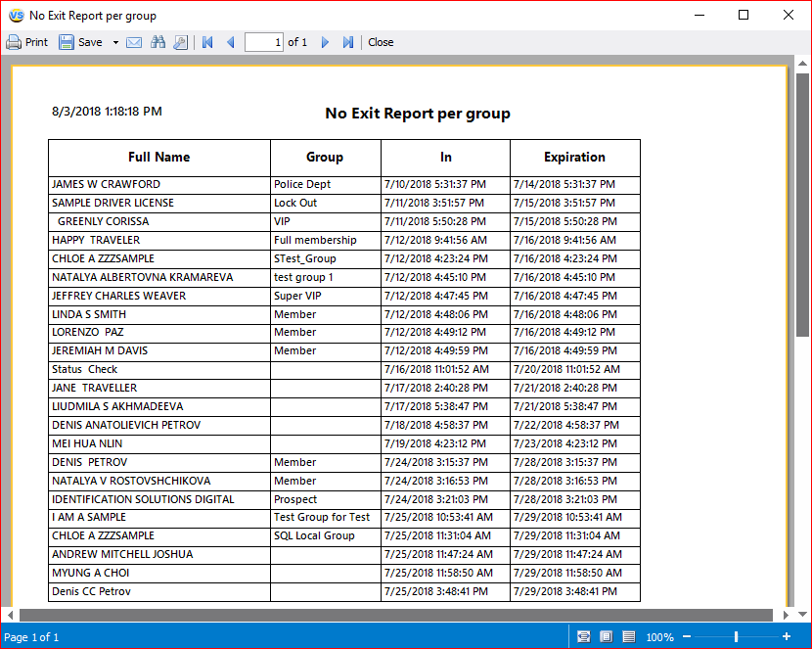Click horizontal scrollbar left arrow
812x649 pixels.
click(11, 615)
